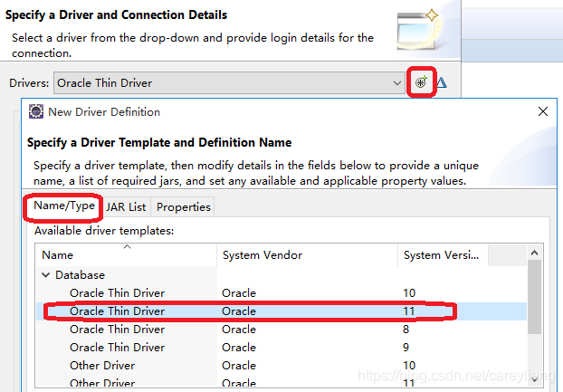Select Other Driver version 10 row

[281, 366]
